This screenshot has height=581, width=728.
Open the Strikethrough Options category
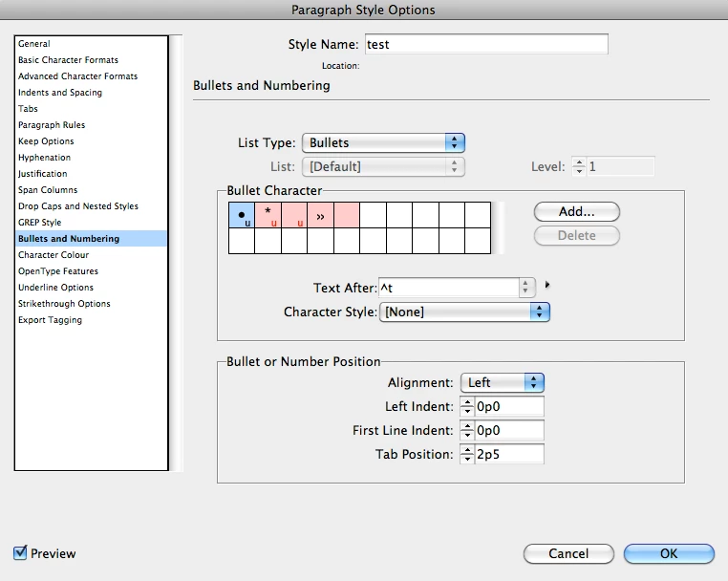click(x=91, y=304)
